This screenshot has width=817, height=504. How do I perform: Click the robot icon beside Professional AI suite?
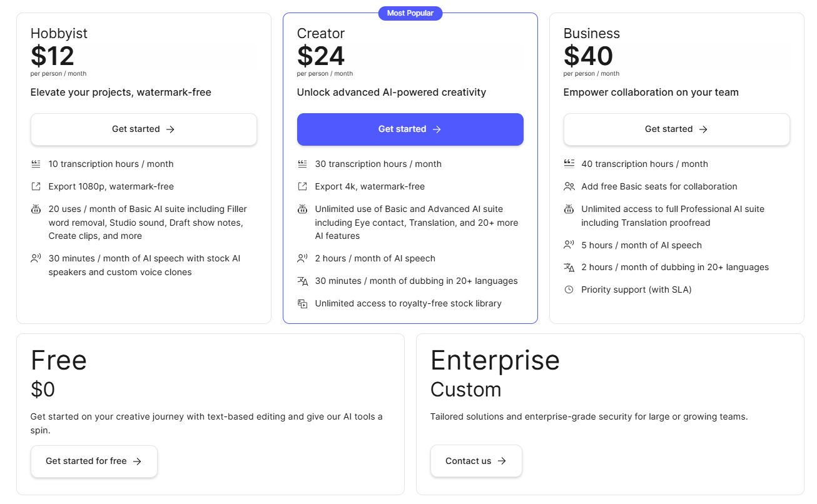pyautogui.click(x=569, y=209)
